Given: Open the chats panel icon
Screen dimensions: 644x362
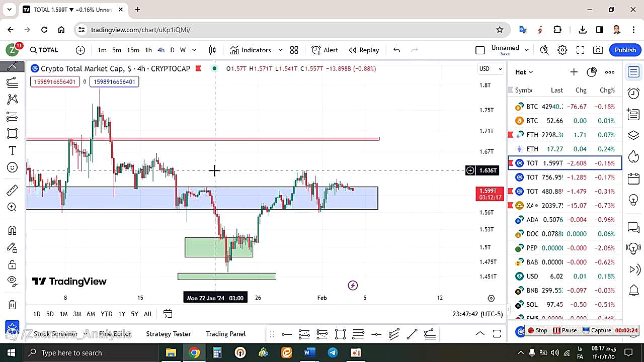Looking at the screenshot, I should coord(633,227).
